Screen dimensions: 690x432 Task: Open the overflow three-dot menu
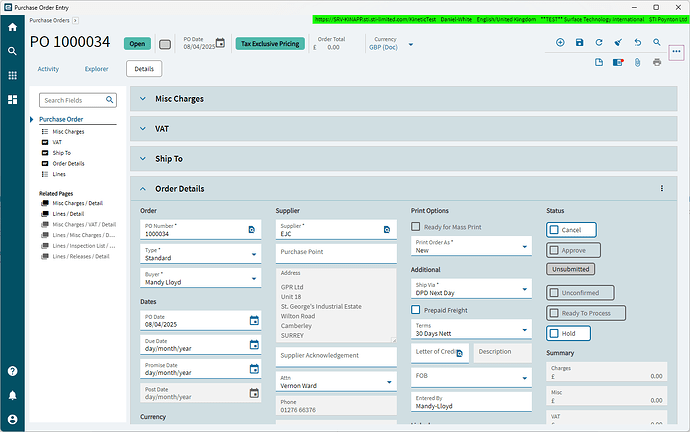(676, 52)
